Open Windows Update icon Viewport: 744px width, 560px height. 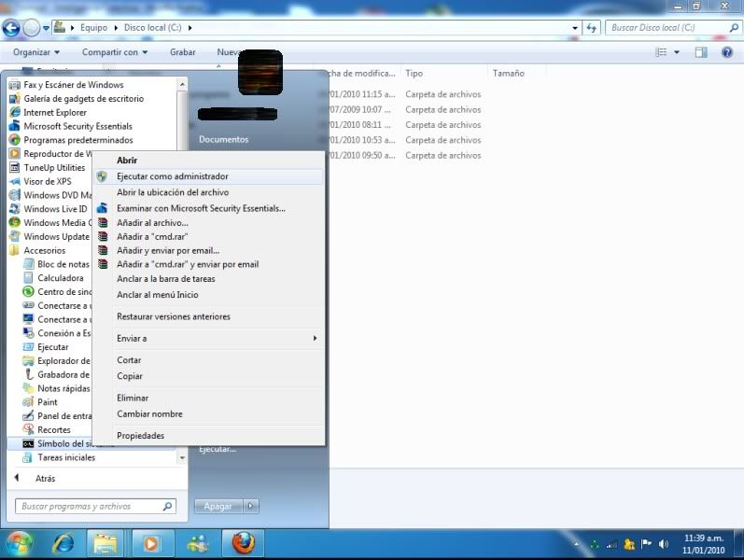pyautogui.click(x=15, y=236)
